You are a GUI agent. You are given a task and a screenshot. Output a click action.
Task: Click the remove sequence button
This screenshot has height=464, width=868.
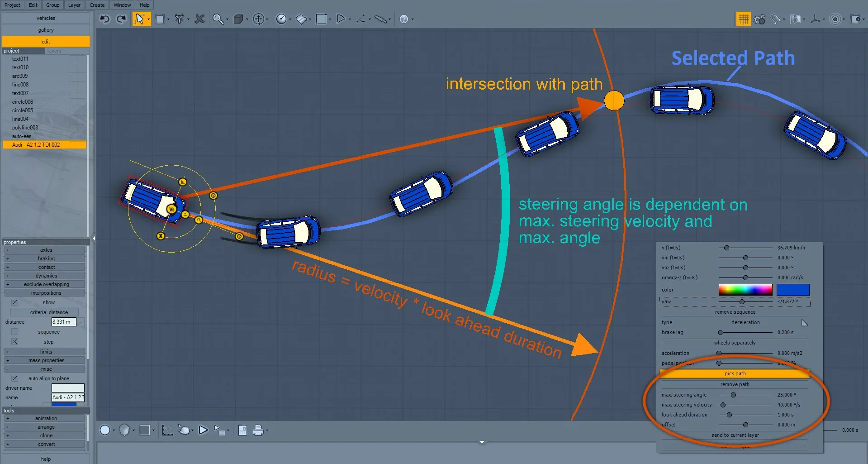735,312
